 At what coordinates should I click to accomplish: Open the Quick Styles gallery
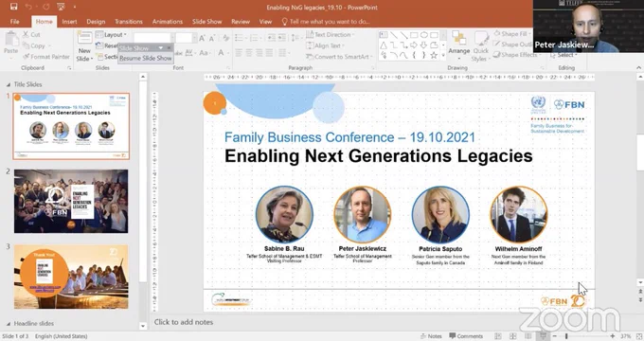pyautogui.click(x=480, y=46)
